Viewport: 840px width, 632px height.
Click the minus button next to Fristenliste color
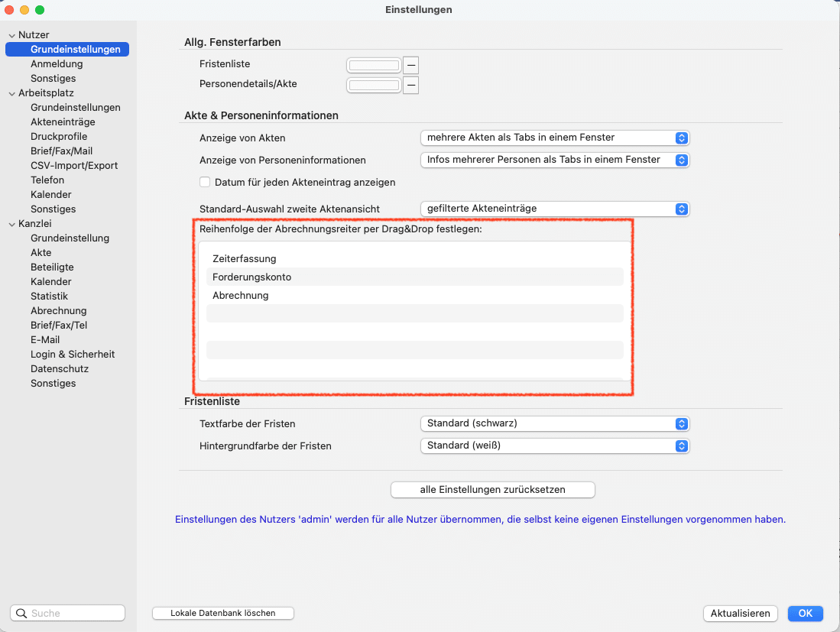pos(411,65)
